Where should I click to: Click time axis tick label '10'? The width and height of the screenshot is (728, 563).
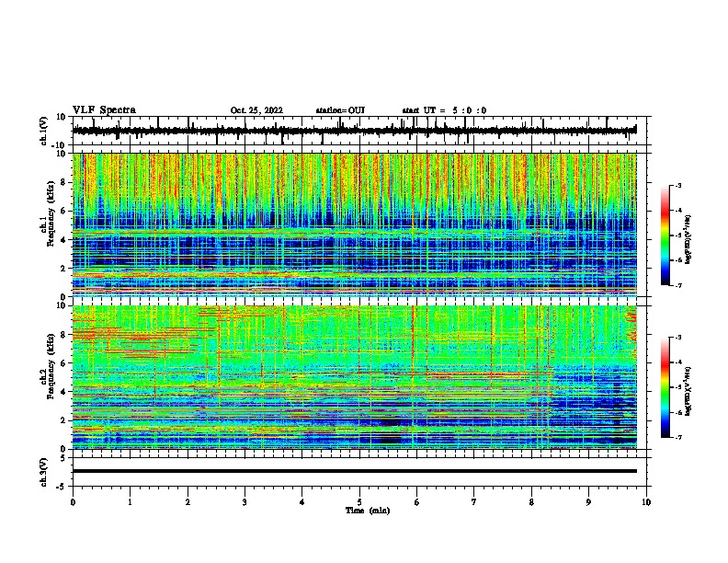pos(646,502)
